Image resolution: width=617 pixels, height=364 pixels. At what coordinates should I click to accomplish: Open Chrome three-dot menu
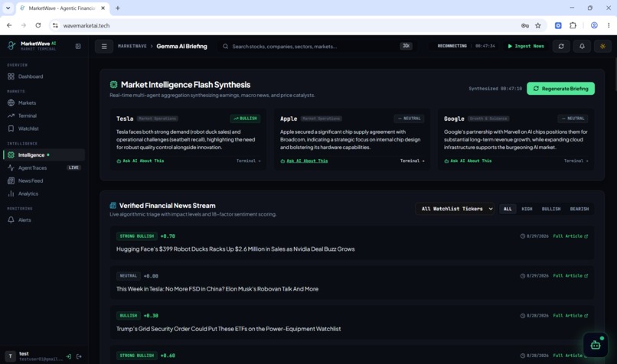pos(609,25)
